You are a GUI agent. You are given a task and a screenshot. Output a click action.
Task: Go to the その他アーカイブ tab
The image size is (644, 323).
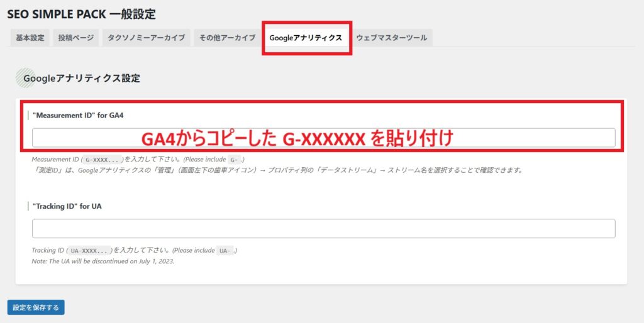227,38
